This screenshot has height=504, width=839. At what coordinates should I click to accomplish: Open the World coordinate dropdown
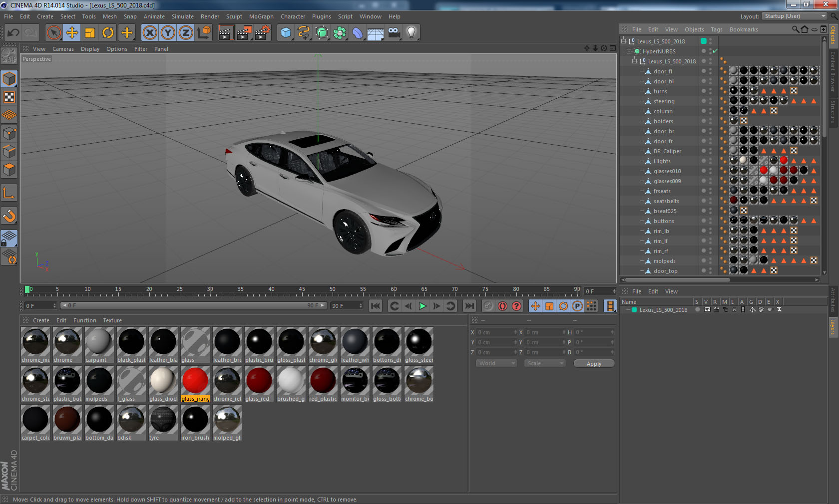tap(496, 363)
